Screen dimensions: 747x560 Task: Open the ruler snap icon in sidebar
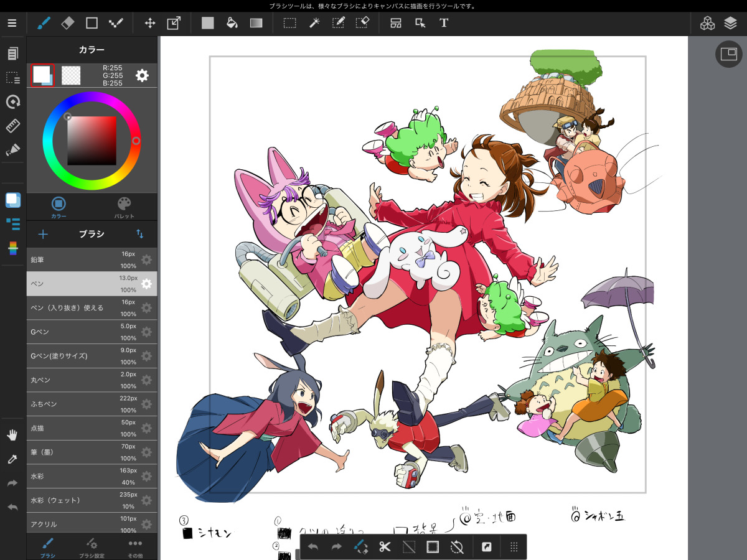pyautogui.click(x=12, y=126)
